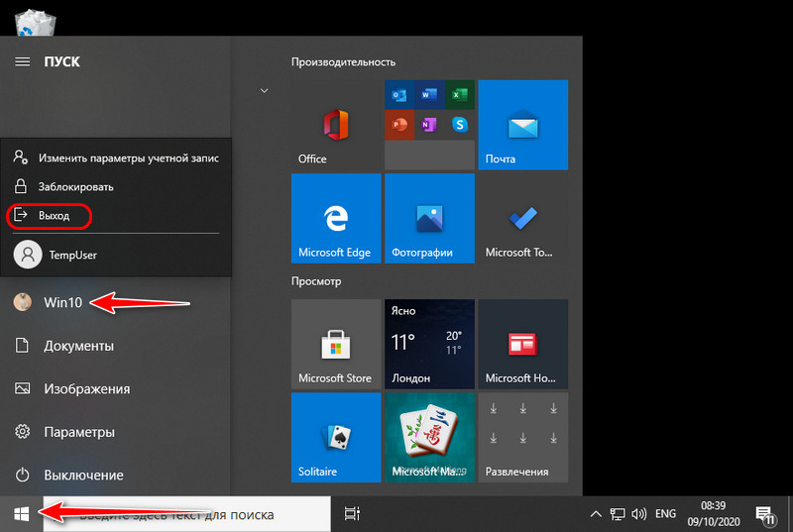Open the Выключение power menu
The image size is (793, 532).
(x=115, y=475)
